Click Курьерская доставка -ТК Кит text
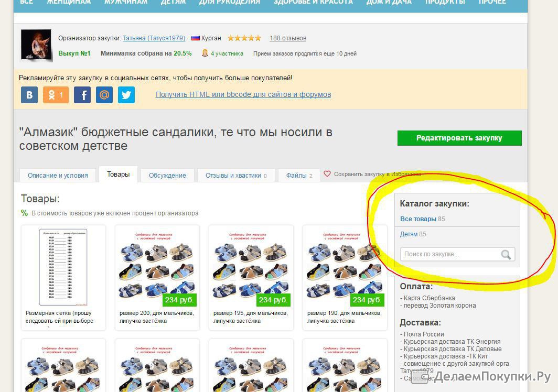Viewport: 558px width, 392px height. [446, 356]
